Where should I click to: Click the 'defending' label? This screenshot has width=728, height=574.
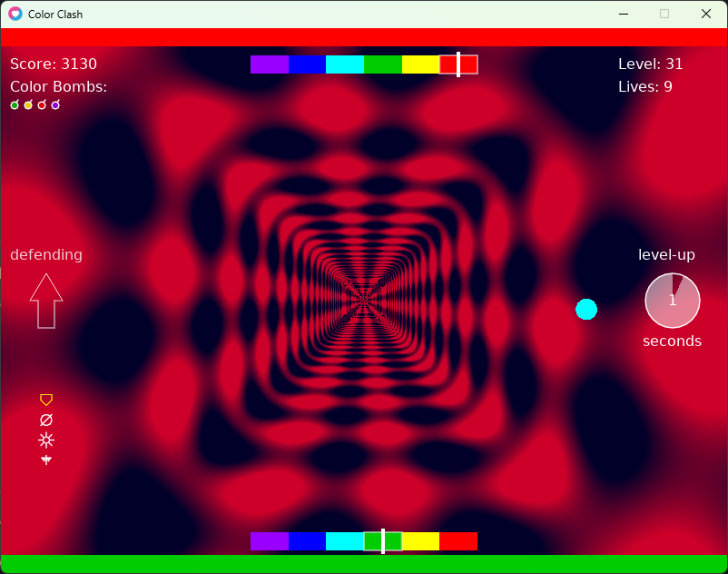pos(46,255)
